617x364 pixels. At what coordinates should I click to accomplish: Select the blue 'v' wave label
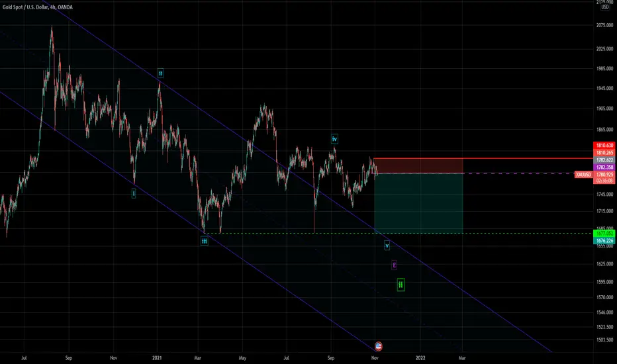387,246
